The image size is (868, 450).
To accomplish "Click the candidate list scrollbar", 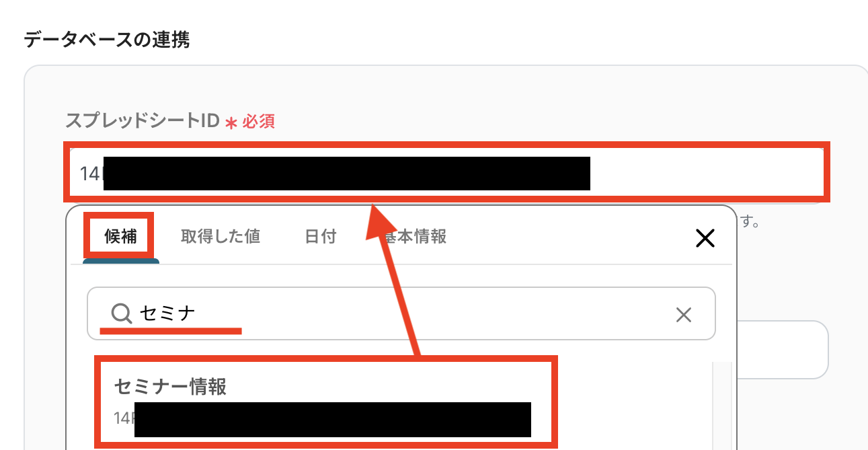I will 722,406.
